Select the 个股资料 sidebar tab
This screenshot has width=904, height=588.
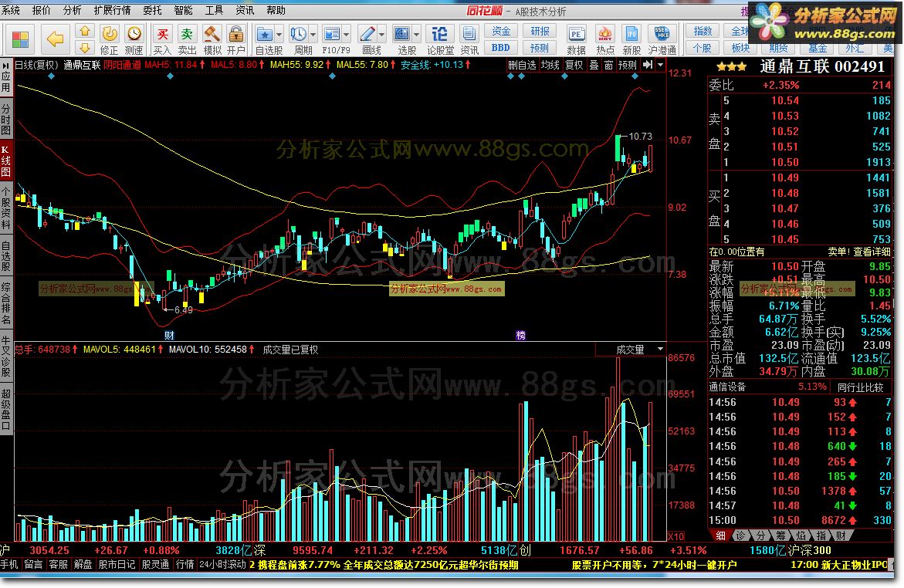coord(5,208)
